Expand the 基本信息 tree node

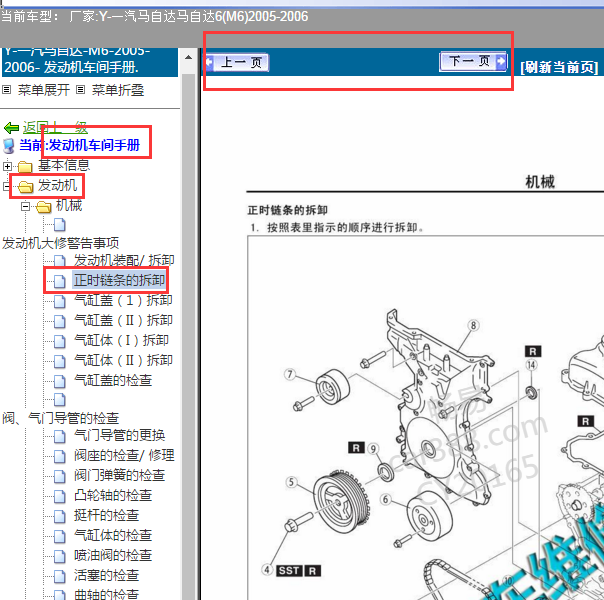click(x=7, y=166)
